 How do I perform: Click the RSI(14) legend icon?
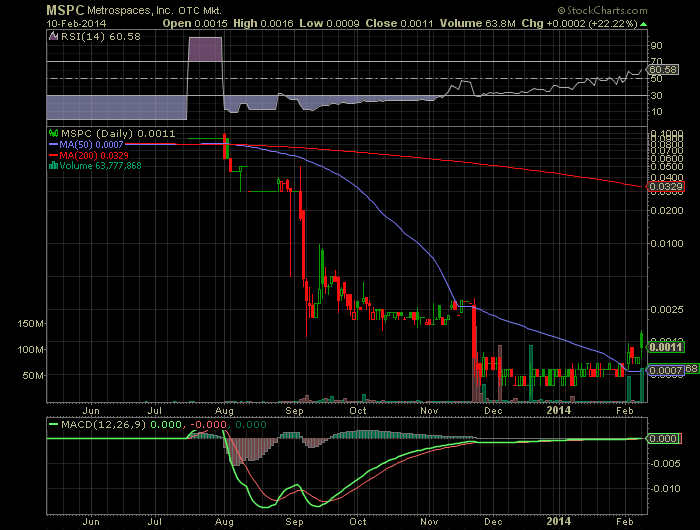53,36
